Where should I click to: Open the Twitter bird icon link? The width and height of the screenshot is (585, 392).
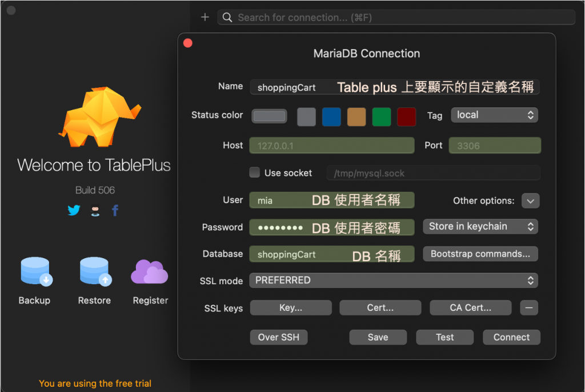[74, 211]
